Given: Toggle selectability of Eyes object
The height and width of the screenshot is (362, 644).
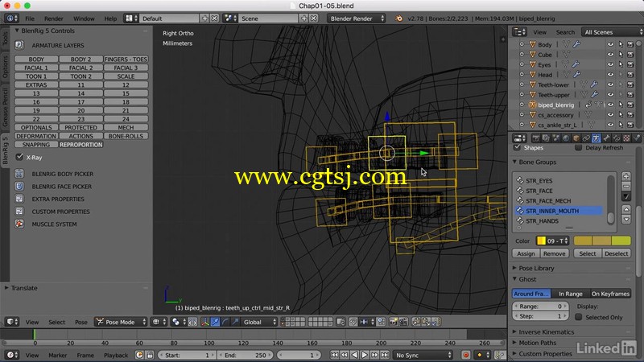Looking at the screenshot, I should pyautogui.click(x=621, y=64).
